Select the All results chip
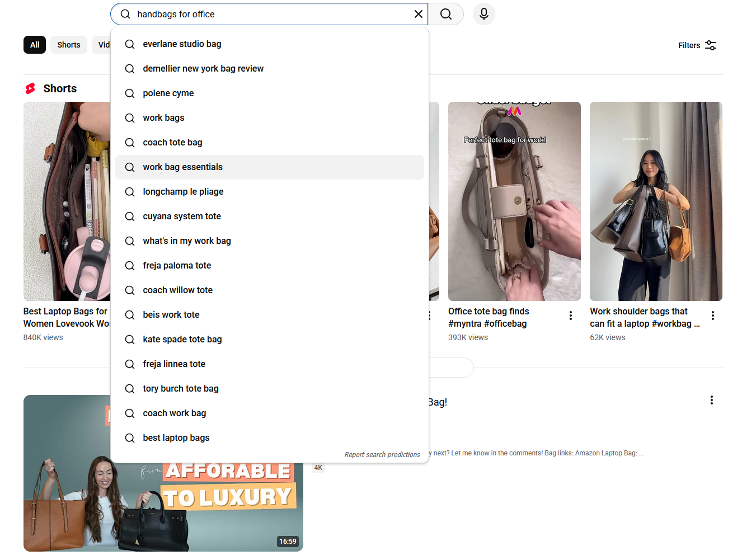The height and width of the screenshot is (560, 742). tap(34, 44)
